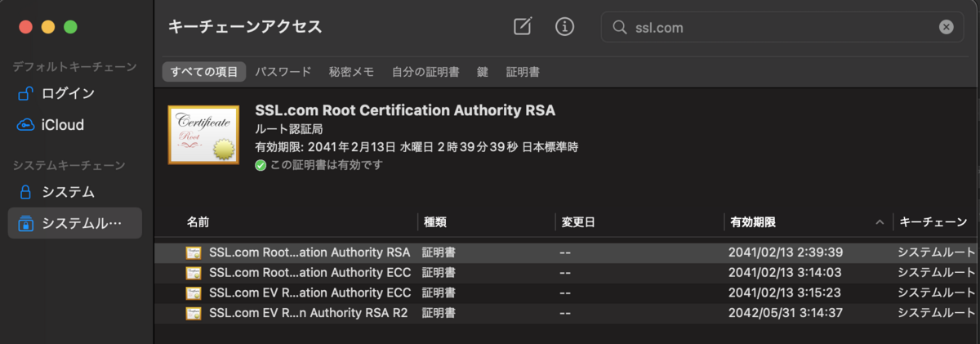Viewport: 980px width, 344px height.
Task: Select the SSL.com EV R...ation Authority ECC row
Action: click(x=567, y=293)
